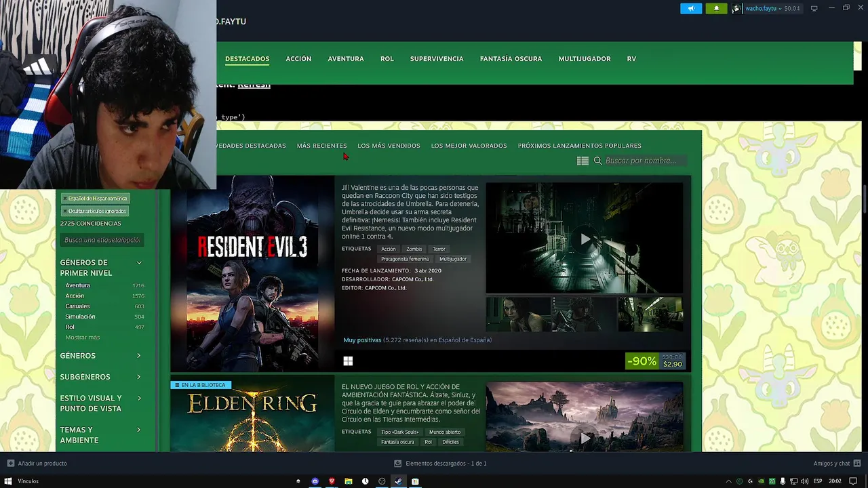Click Mostrar más under genres

tap(82, 338)
